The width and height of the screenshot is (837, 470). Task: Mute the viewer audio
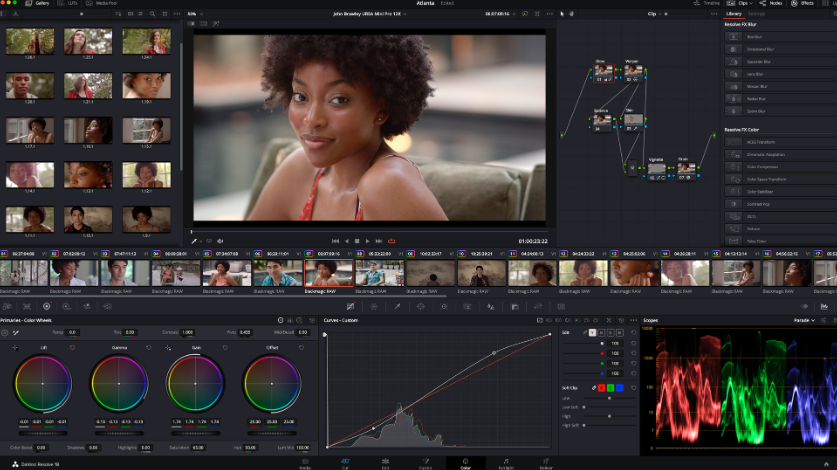coord(220,241)
